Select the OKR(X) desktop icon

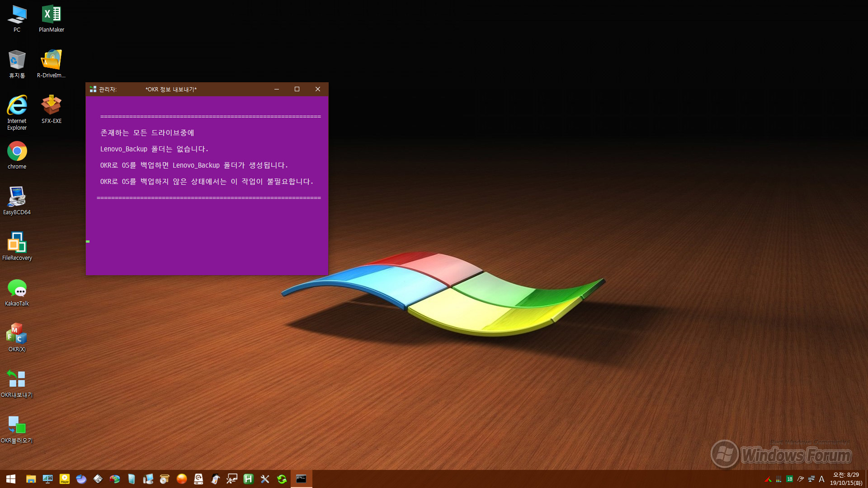tap(17, 338)
